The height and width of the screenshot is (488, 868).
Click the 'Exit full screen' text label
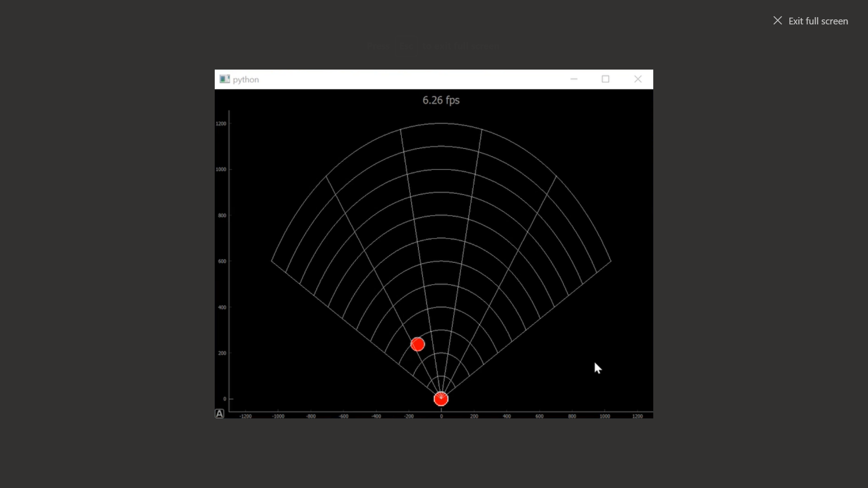point(818,21)
